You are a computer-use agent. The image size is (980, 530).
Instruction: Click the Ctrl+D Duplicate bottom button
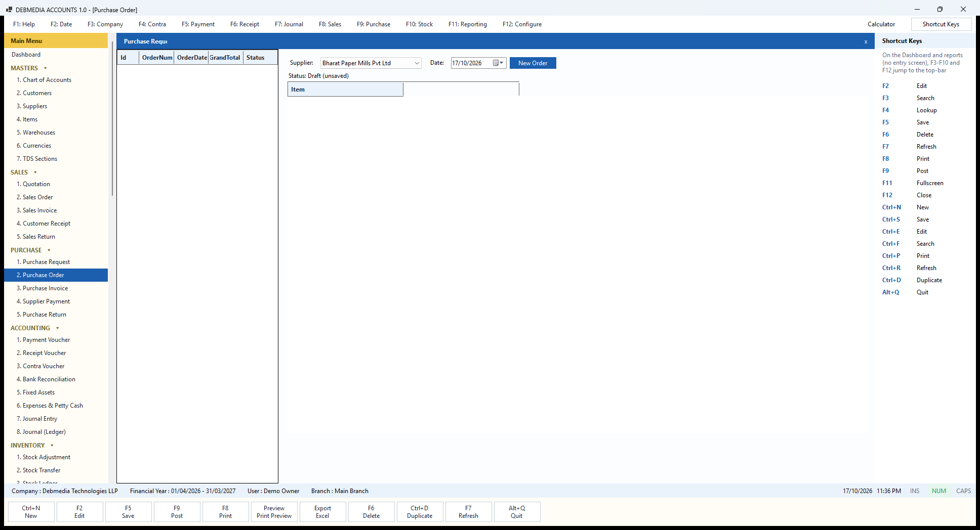pos(420,512)
